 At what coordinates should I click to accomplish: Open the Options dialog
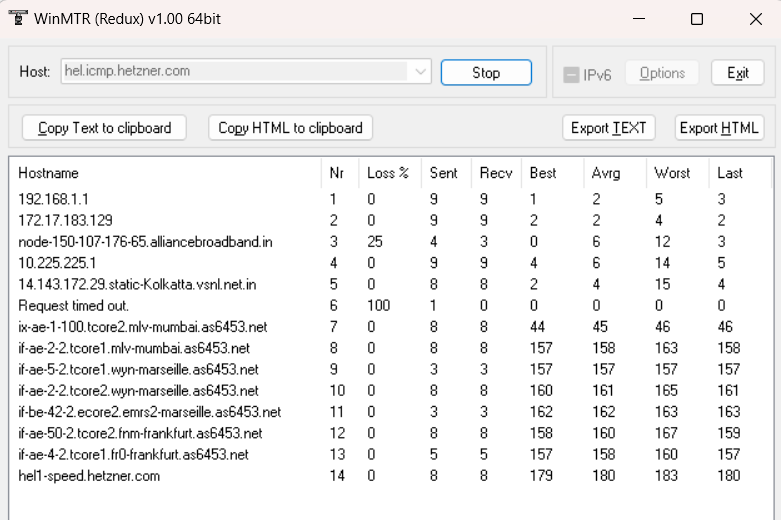click(x=662, y=73)
